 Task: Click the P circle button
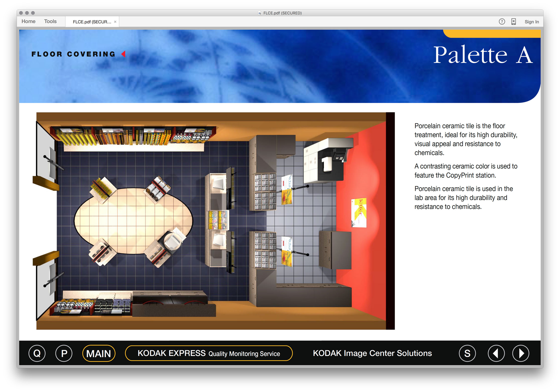tap(64, 353)
